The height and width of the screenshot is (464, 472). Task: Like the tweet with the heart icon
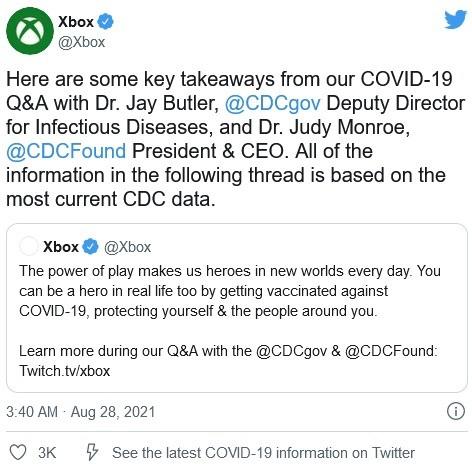pos(18,452)
